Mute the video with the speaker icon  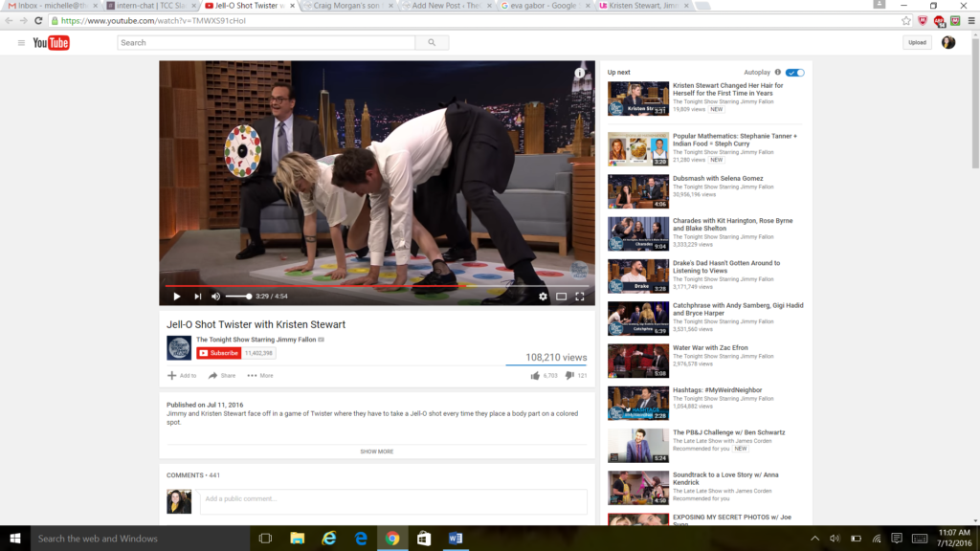point(215,297)
